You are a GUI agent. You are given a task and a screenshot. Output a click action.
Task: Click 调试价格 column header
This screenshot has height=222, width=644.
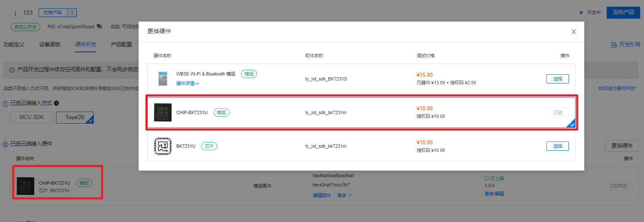click(426, 56)
